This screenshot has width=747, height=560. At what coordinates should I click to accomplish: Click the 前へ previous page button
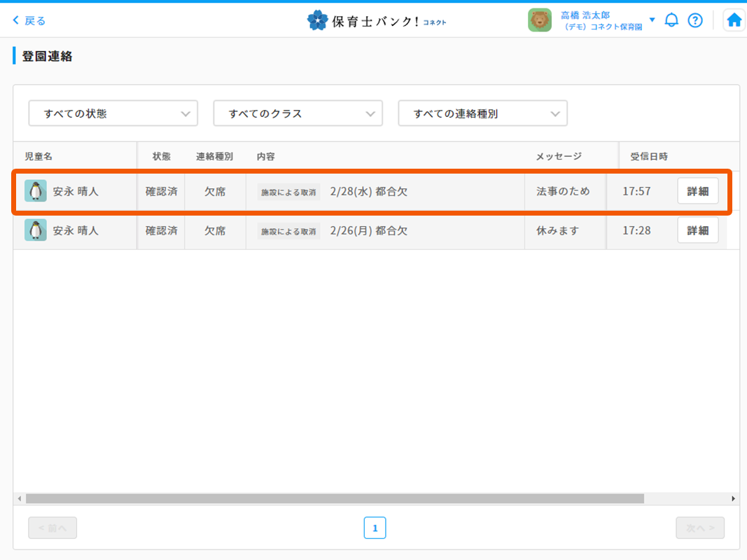tap(53, 528)
